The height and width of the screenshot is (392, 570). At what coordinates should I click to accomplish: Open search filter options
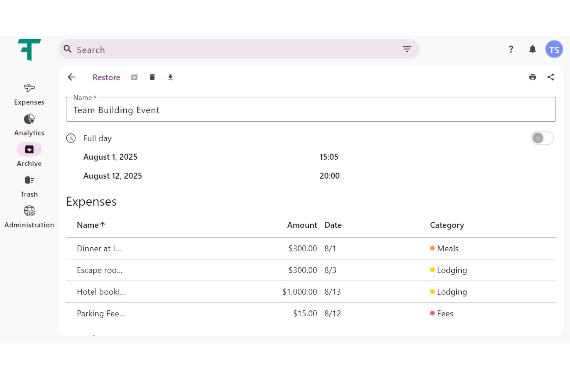tap(407, 49)
